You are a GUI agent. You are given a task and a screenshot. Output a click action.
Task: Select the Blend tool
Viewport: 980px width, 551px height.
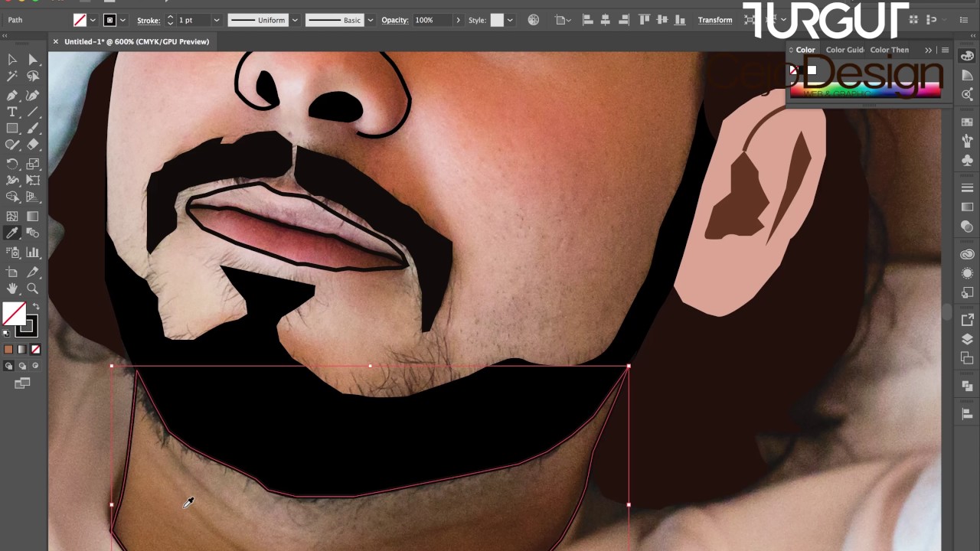coord(33,233)
